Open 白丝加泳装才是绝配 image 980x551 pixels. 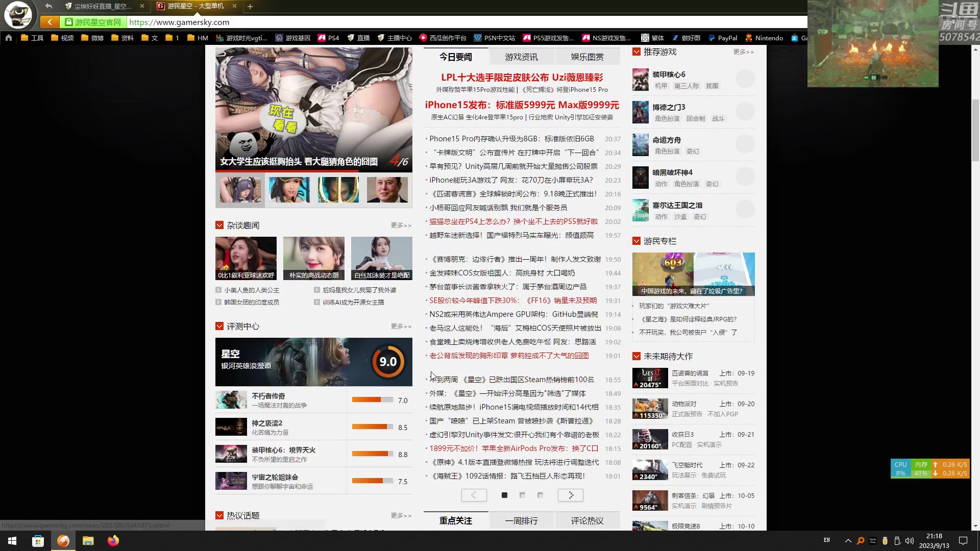[x=382, y=258]
